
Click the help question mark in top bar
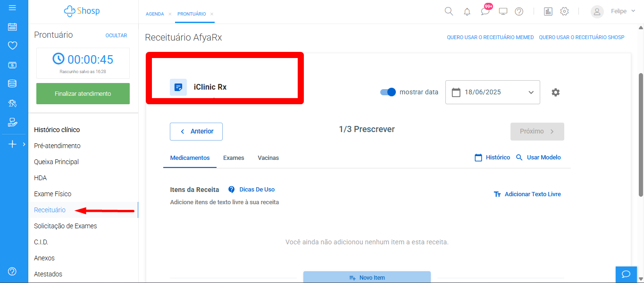tap(519, 12)
